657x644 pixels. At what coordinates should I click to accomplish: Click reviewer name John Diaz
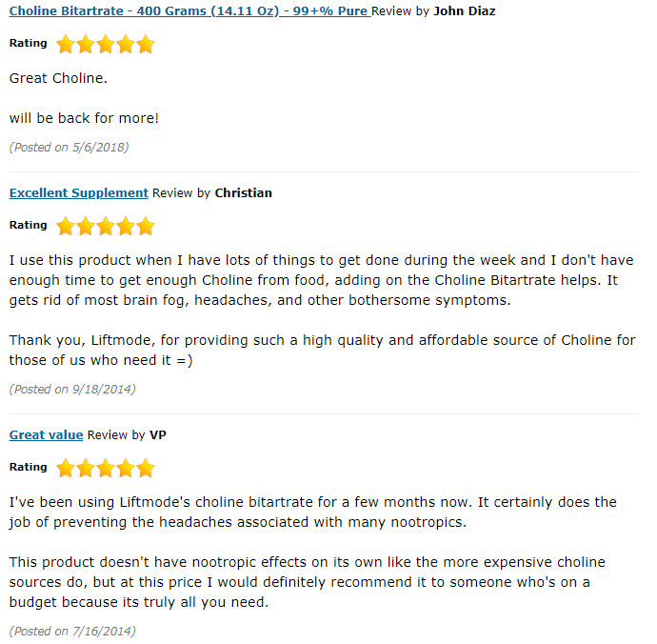pyautogui.click(x=465, y=10)
